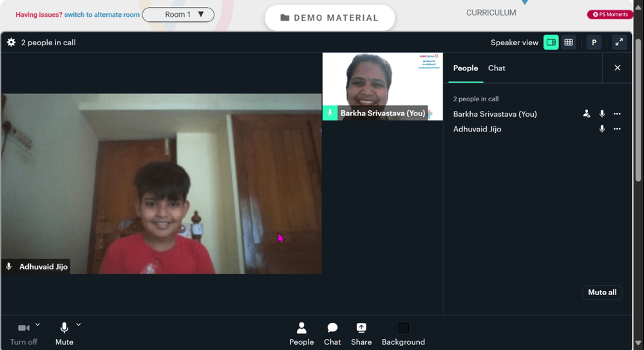Click the Mute all button
The width and height of the screenshot is (644, 350).
(602, 293)
